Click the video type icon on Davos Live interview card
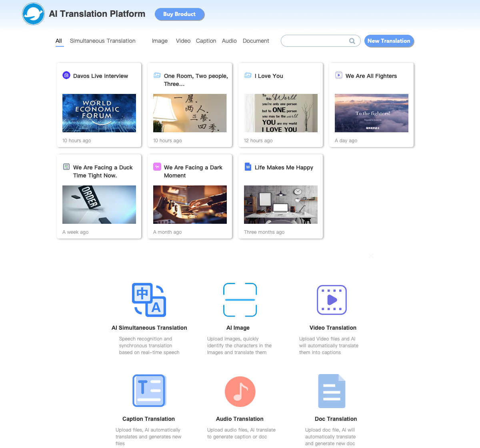Screen dimensions: 480x448 click(x=66, y=75)
